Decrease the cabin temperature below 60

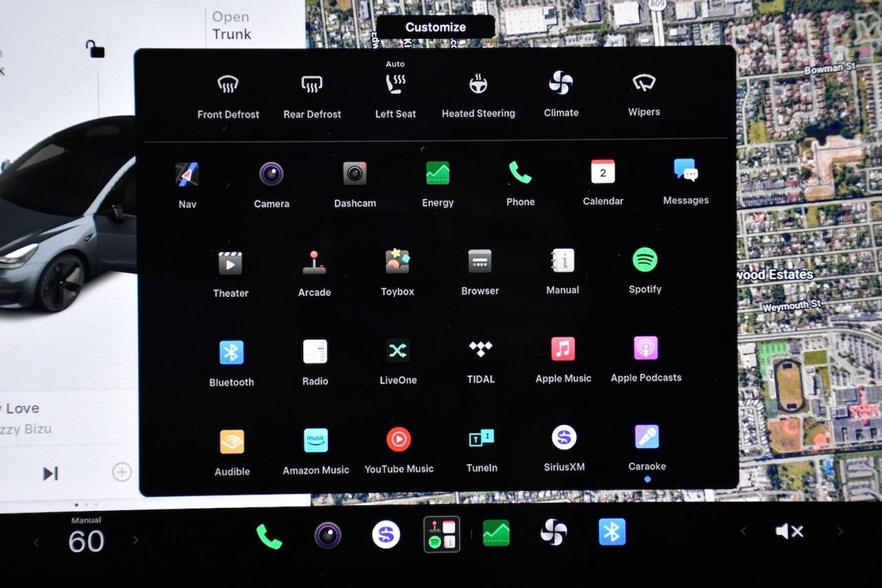36,543
